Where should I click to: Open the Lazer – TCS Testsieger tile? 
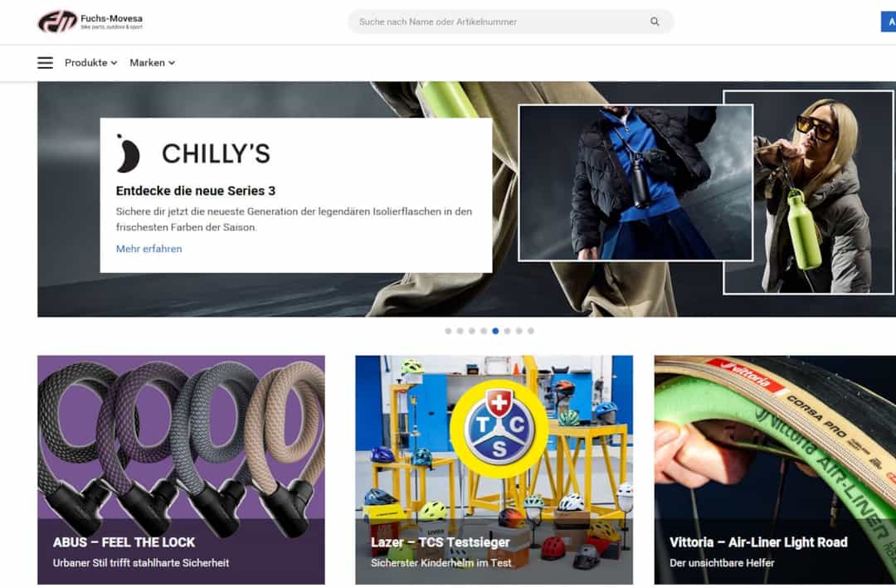tap(494, 469)
